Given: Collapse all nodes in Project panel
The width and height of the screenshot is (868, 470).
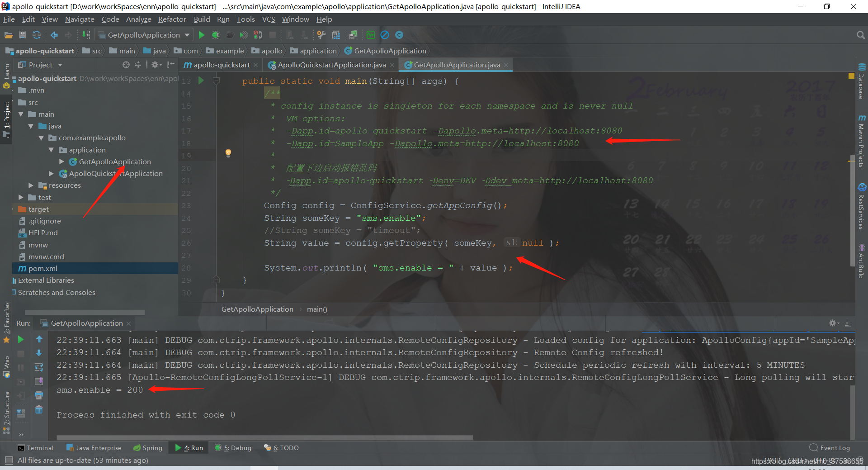Looking at the screenshot, I should point(138,65).
